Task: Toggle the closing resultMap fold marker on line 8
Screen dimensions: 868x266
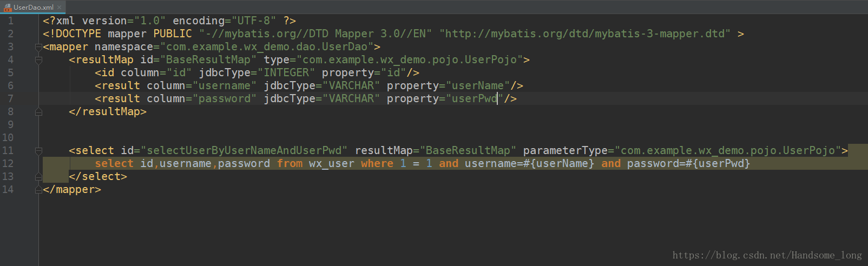Action: (38, 112)
